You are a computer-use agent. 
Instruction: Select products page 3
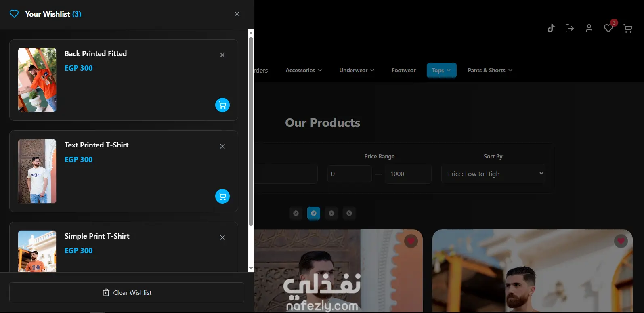(x=314, y=213)
